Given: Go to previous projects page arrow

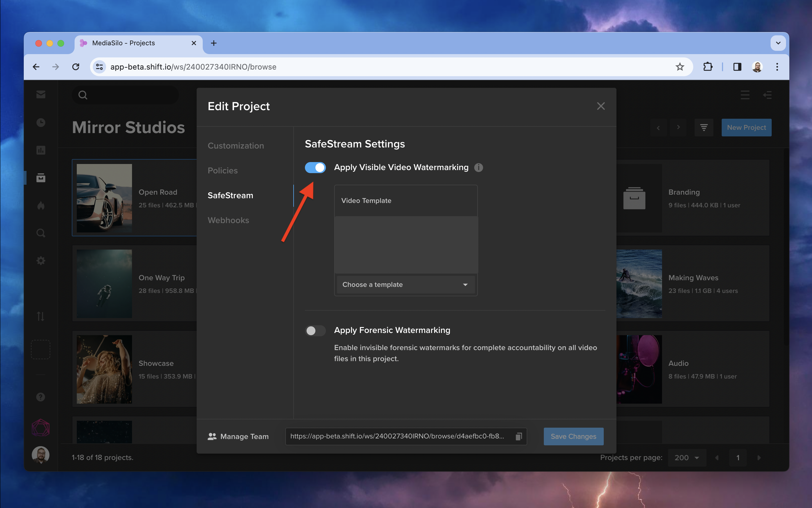Looking at the screenshot, I should pyautogui.click(x=717, y=457).
